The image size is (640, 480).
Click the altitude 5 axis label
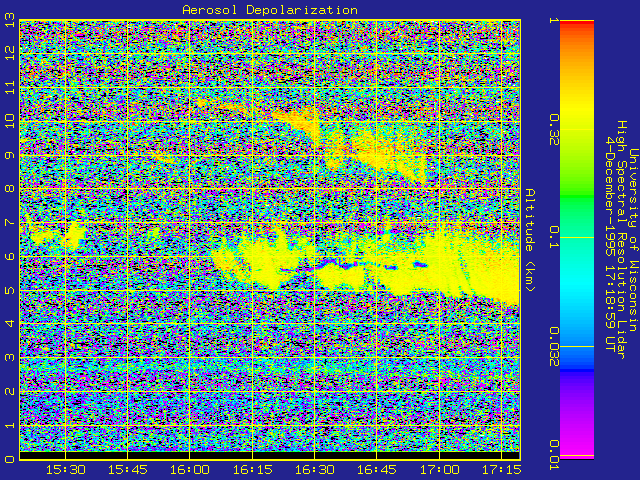pos(10,290)
